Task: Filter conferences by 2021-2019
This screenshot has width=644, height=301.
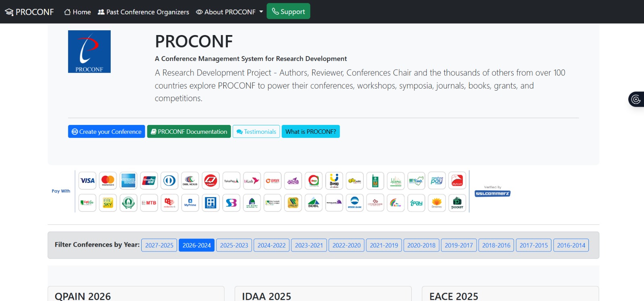Action: point(384,245)
